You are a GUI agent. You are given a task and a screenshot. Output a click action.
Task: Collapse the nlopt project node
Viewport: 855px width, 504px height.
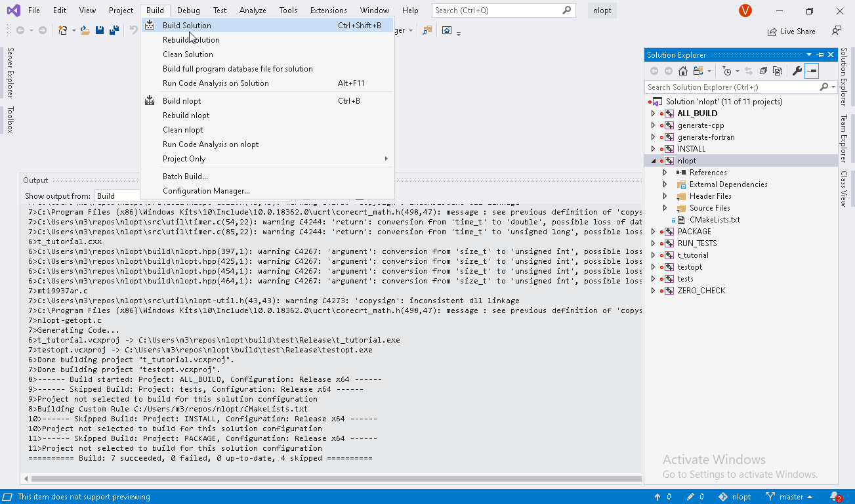pyautogui.click(x=653, y=161)
